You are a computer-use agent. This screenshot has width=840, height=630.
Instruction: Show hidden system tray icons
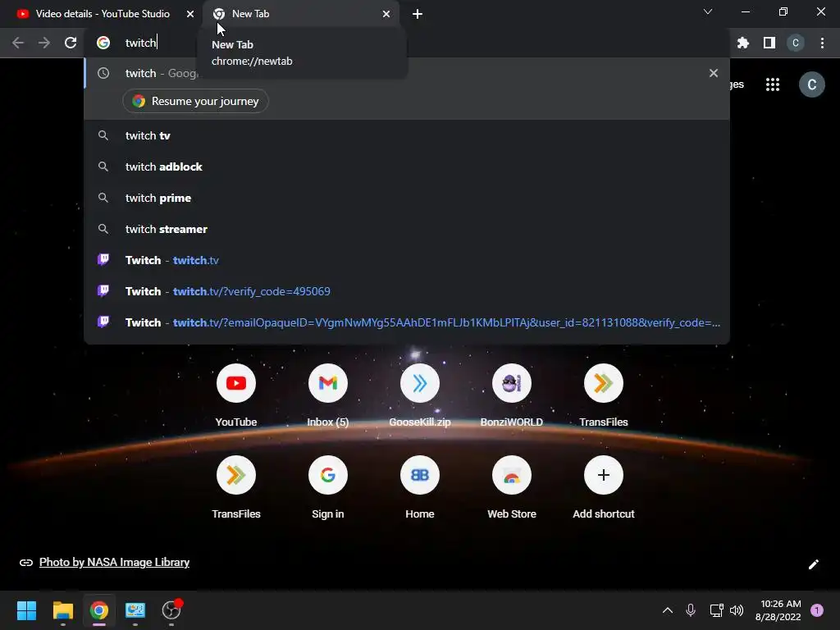668,609
